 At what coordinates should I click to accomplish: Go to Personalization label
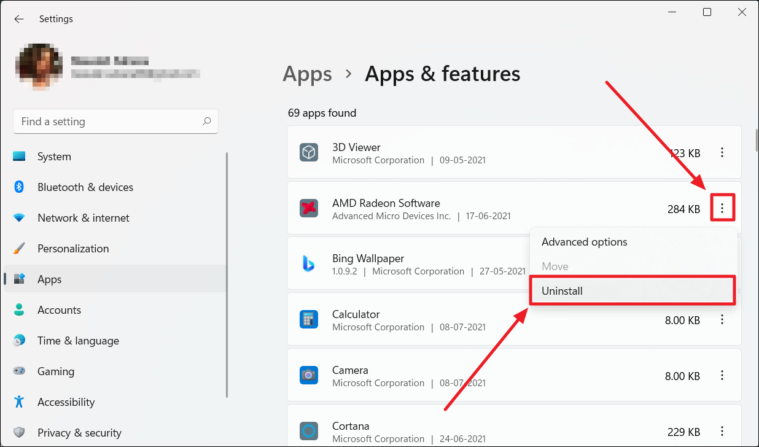73,248
